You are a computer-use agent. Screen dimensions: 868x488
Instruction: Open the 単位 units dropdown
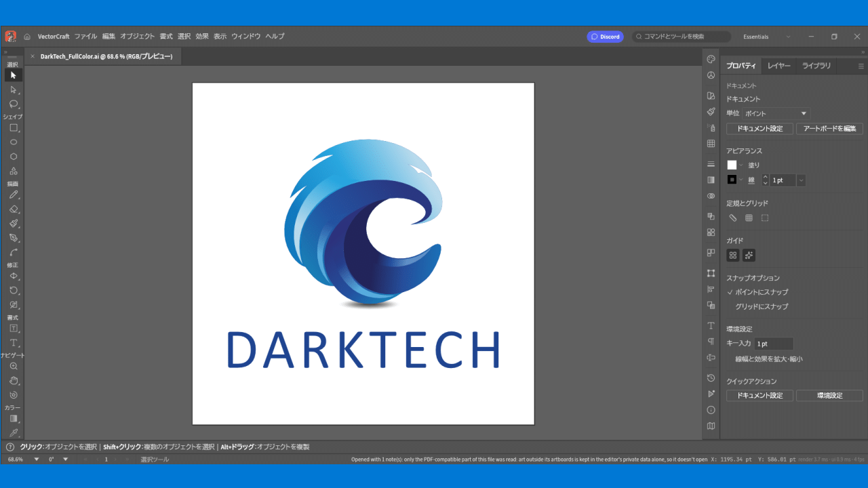click(x=776, y=114)
